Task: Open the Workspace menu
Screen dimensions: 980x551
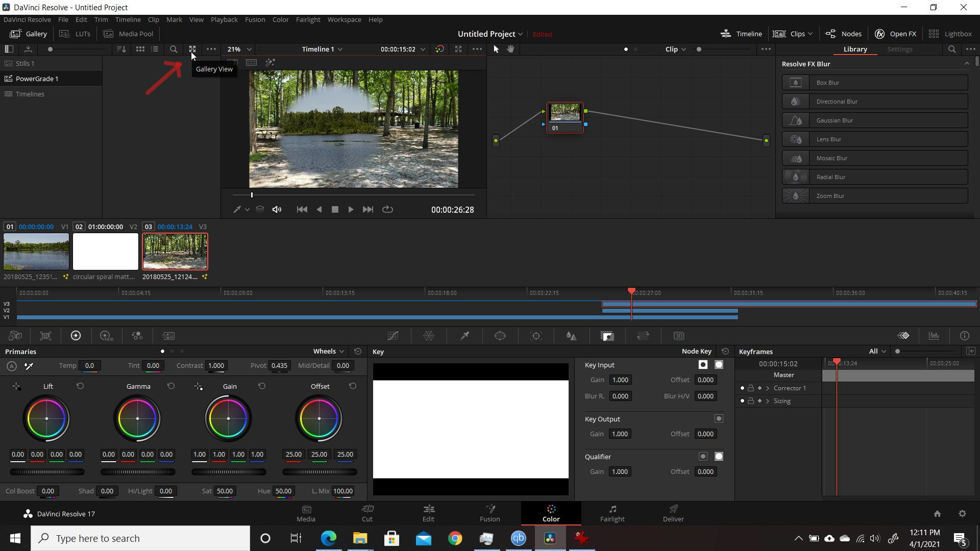Action: [x=344, y=19]
